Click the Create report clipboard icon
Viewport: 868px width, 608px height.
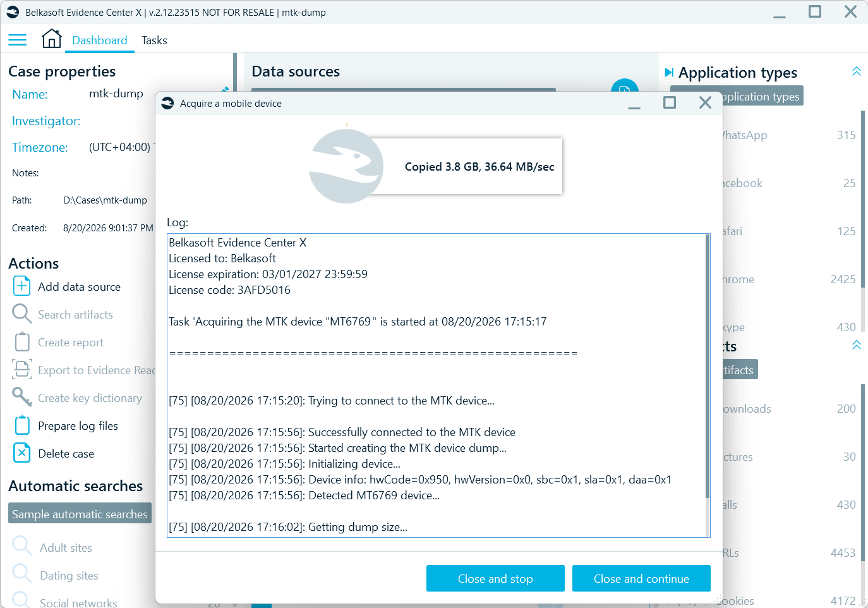(22, 342)
